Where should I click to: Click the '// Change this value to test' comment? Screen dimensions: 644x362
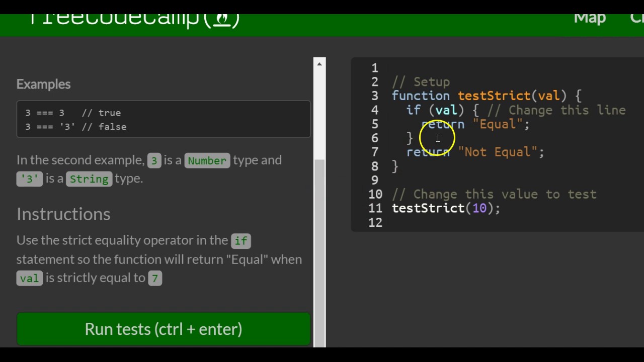494,194
